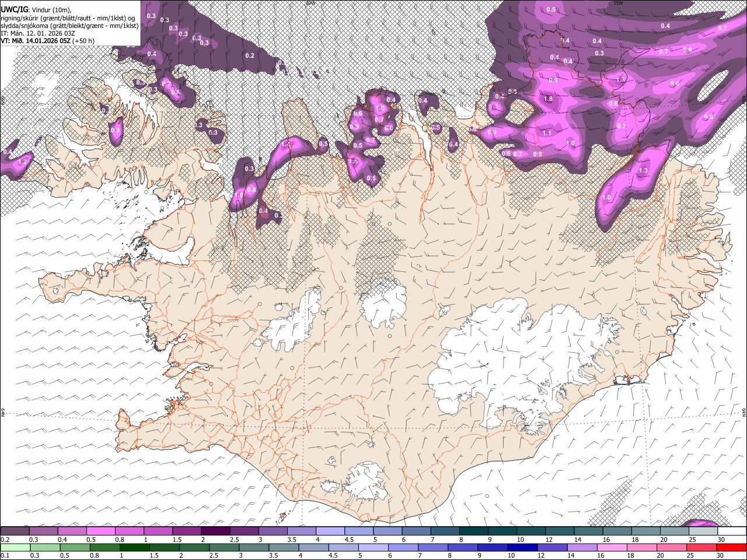
Task: Click the '1.5' label on the snow scale
Action: (177, 540)
